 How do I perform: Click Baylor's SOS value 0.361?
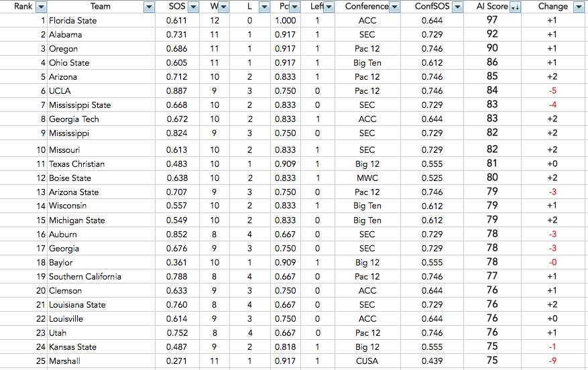click(x=176, y=262)
